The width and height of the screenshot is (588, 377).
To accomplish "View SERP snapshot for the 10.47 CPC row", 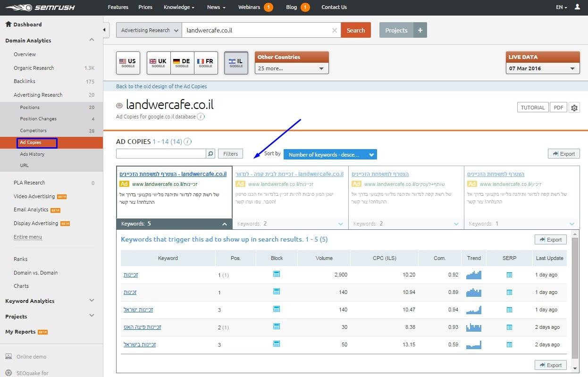I will 509,310.
